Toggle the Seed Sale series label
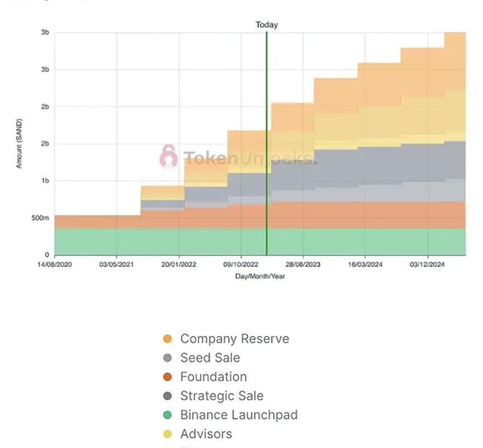The image size is (483, 448). 210,358
